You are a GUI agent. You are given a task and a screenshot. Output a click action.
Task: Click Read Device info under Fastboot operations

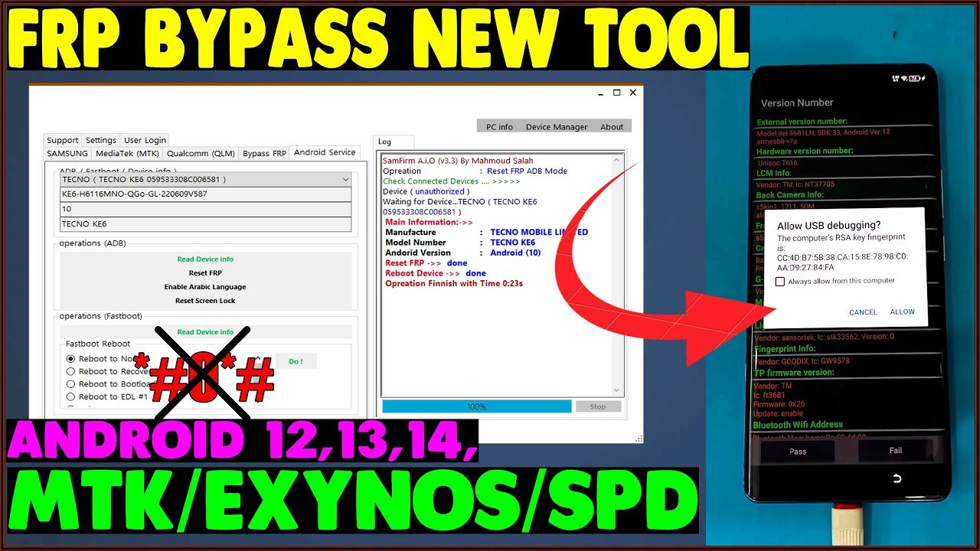pyautogui.click(x=205, y=332)
